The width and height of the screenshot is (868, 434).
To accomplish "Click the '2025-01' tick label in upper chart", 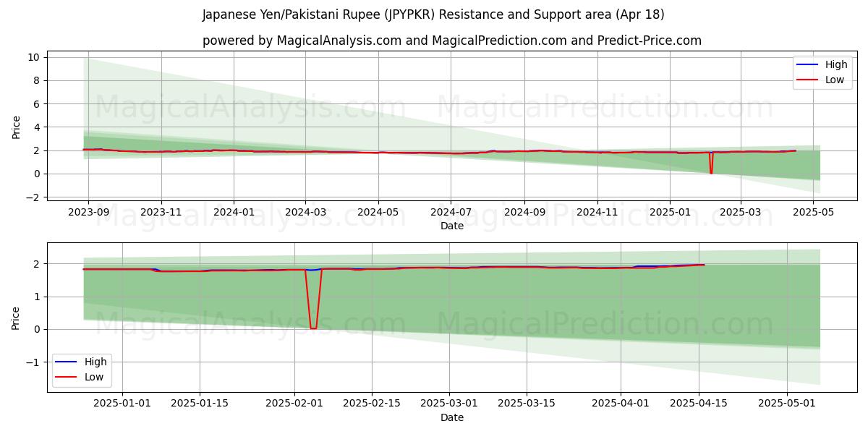I will tap(670, 213).
